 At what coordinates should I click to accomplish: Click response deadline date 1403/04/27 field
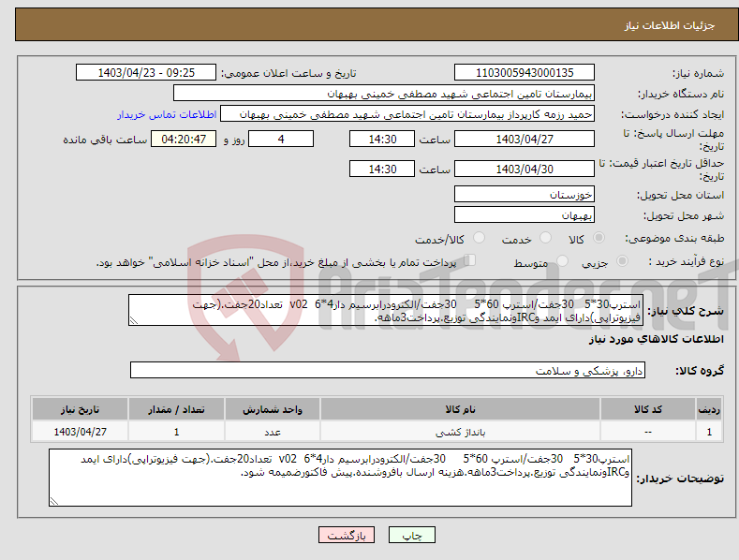pyautogui.click(x=525, y=139)
